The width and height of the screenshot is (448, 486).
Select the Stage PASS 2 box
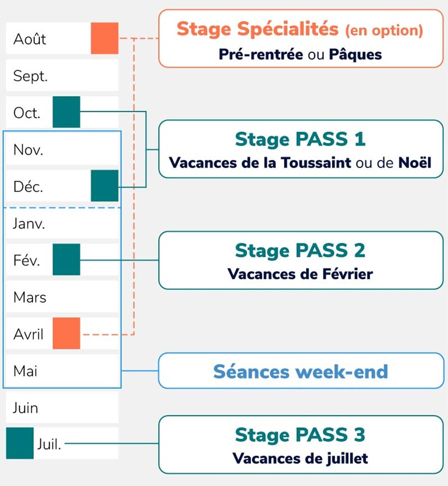pyautogui.click(x=300, y=260)
